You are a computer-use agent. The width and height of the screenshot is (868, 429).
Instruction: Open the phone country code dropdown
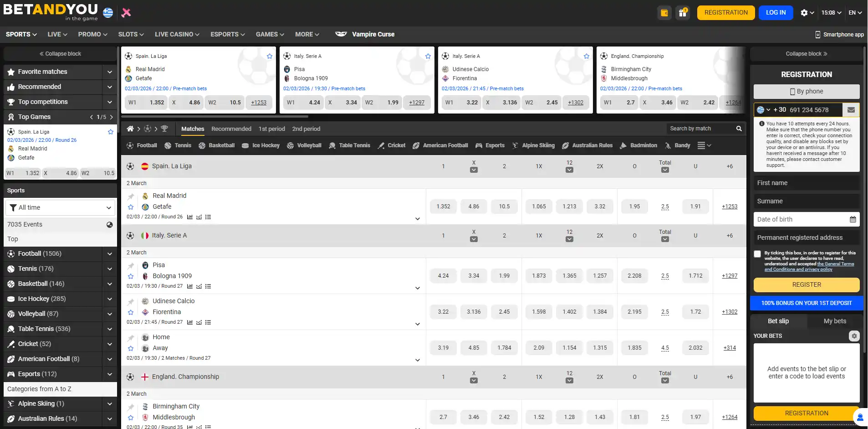(x=764, y=110)
